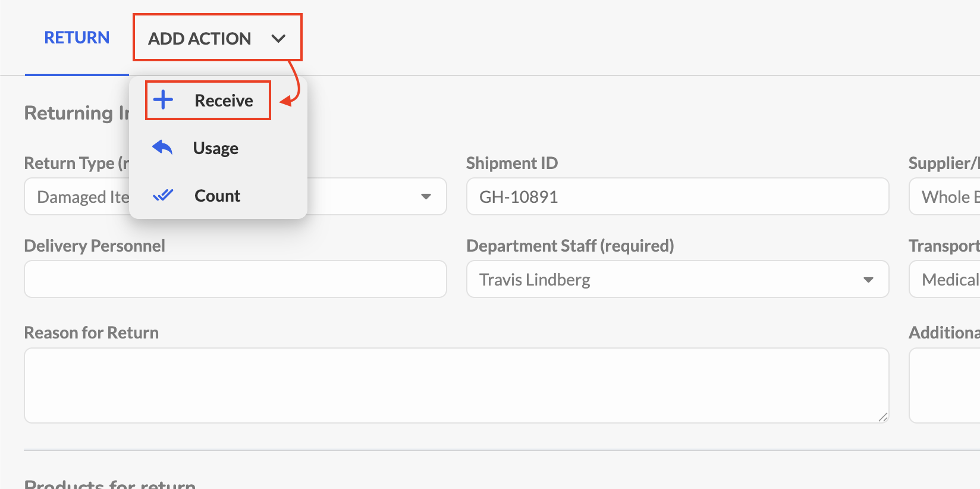
Task: Click the chevron icon next to ADD ACTION
Action: coord(278,39)
